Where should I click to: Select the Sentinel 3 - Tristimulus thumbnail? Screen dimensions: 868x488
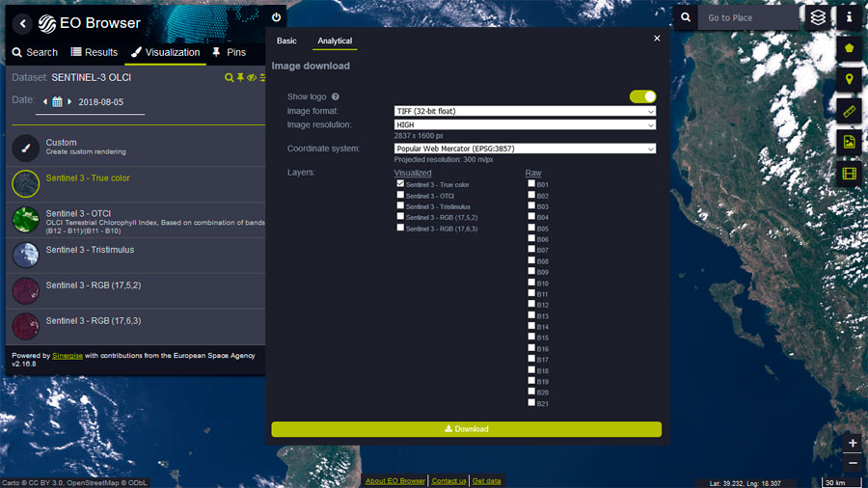point(25,255)
